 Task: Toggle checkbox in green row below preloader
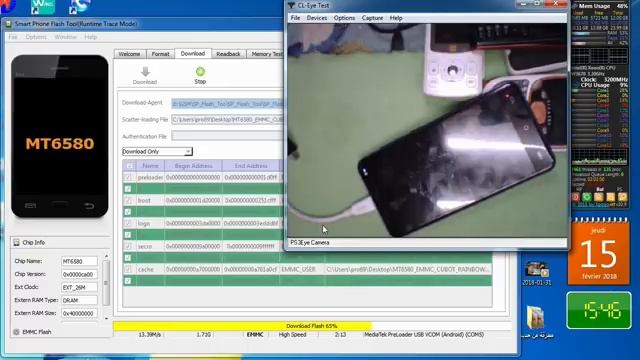[x=128, y=189]
